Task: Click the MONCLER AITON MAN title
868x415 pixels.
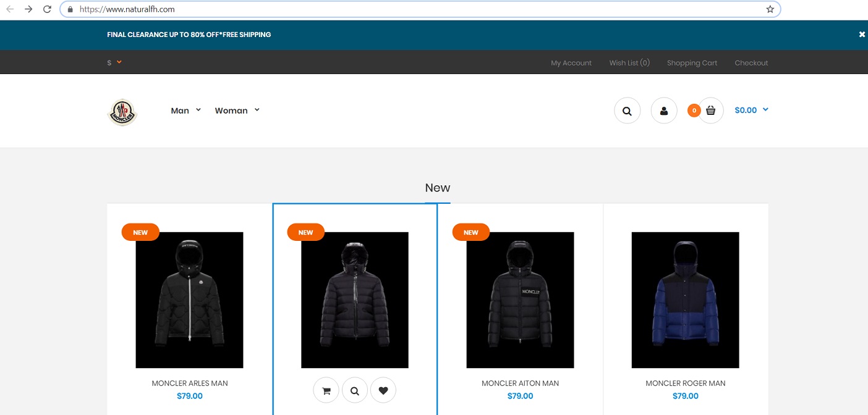Action: 520,384
